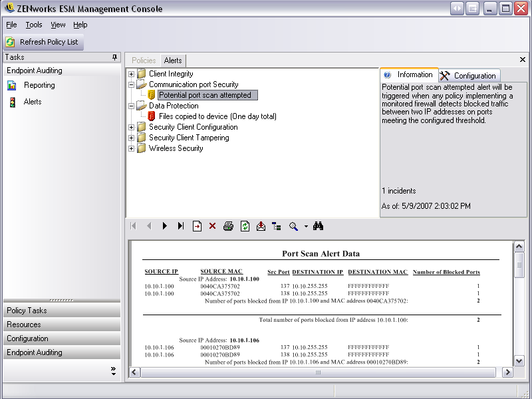Open the Tools menu
The image size is (532, 399).
point(34,25)
